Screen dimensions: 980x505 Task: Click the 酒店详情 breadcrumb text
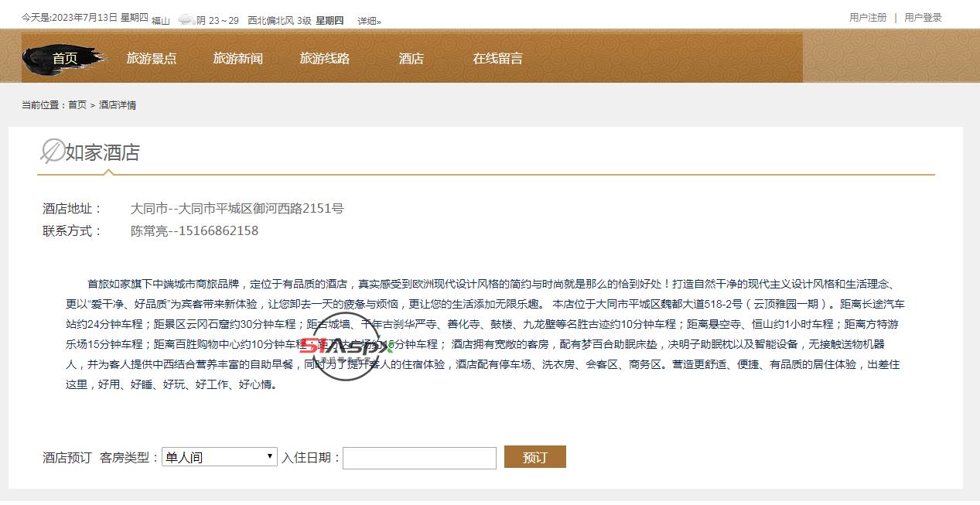pos(118,104)
